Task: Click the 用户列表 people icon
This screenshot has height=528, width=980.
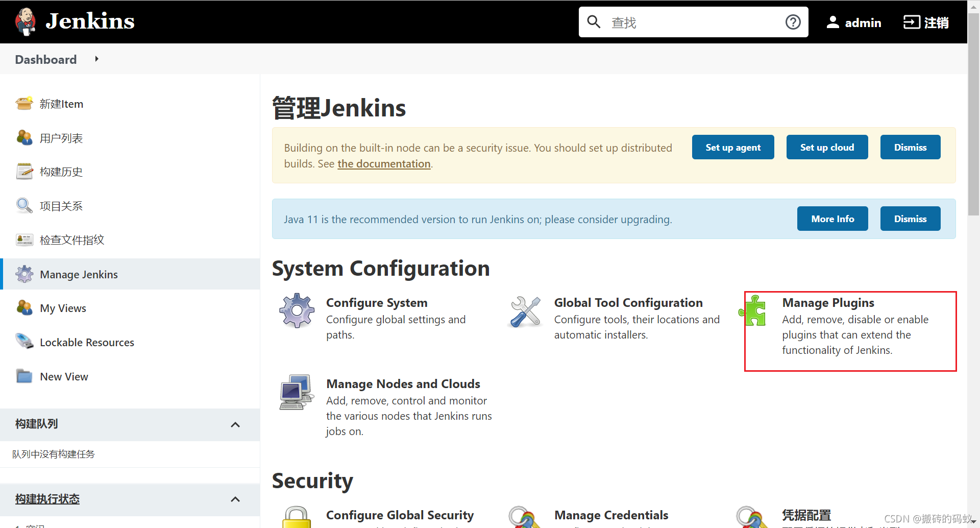Action: 24,138
